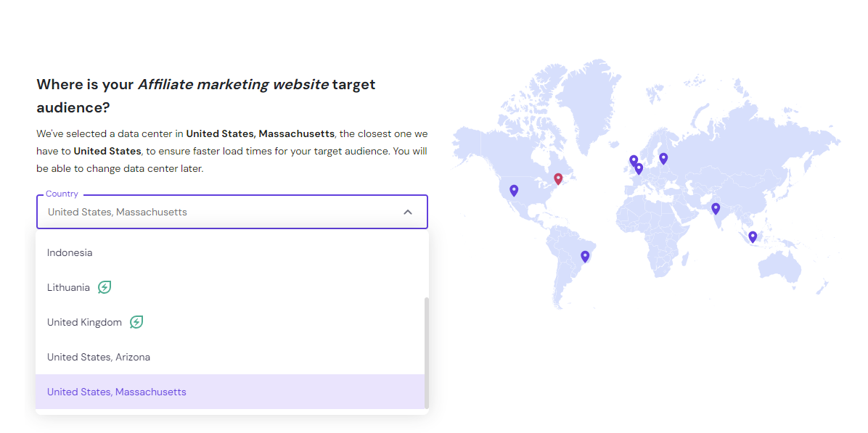Collapse the Country dropdown using the chevron
This screenshot has height=433, width=868.
pos(408,212)
